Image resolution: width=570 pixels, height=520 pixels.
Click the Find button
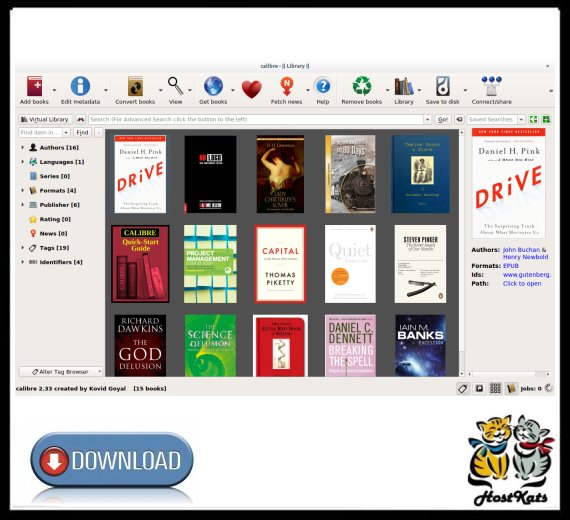(82, 133)
